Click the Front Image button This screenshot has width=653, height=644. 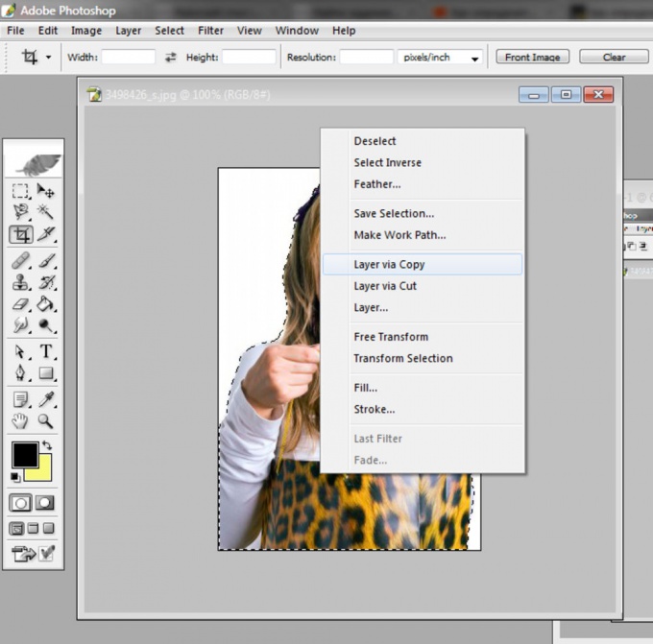(x=532, y=57)
